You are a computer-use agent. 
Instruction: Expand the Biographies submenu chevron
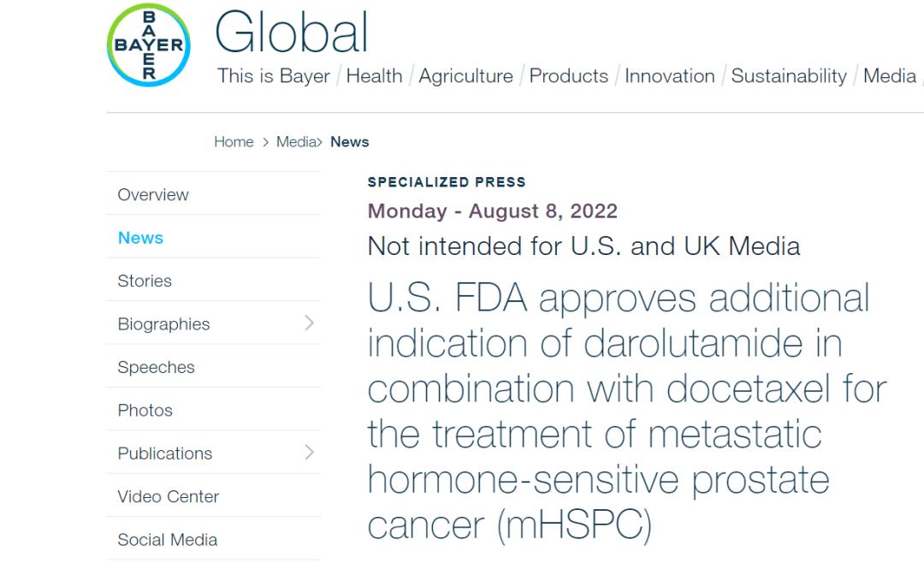tap(309, 323)
